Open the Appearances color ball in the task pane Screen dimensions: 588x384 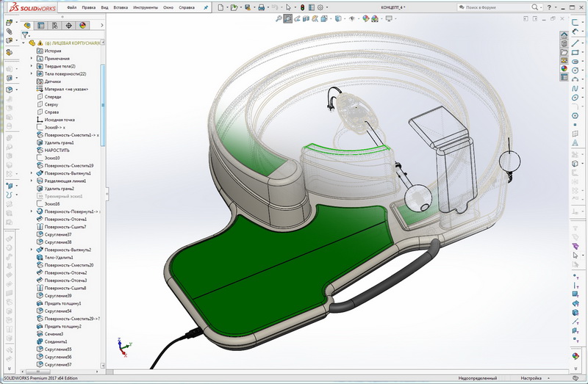(564, 69)
